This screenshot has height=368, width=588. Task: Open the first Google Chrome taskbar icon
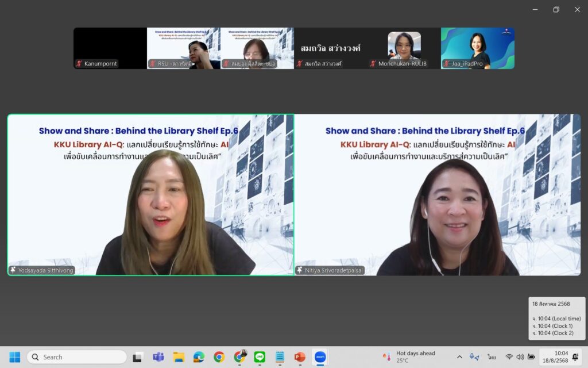point(219,357)
